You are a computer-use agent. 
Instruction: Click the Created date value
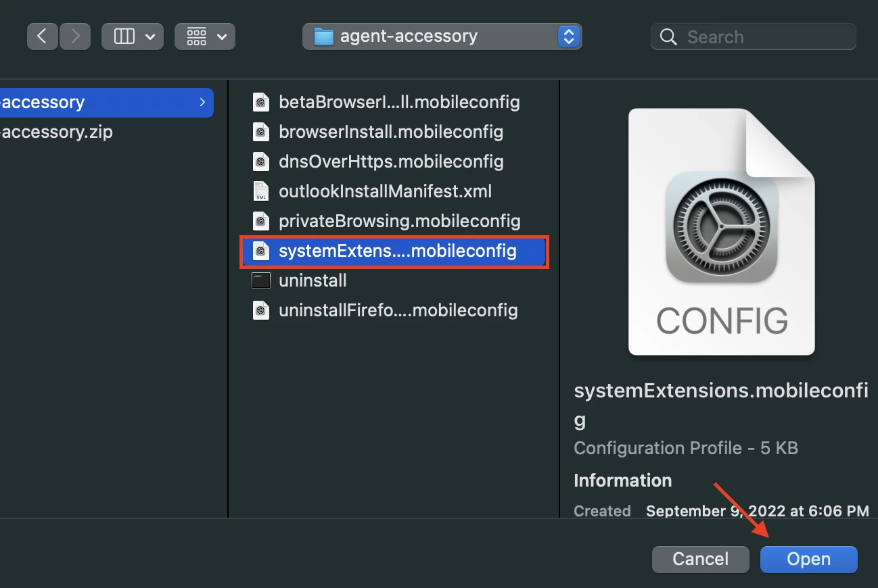click(x=758, y=510)
